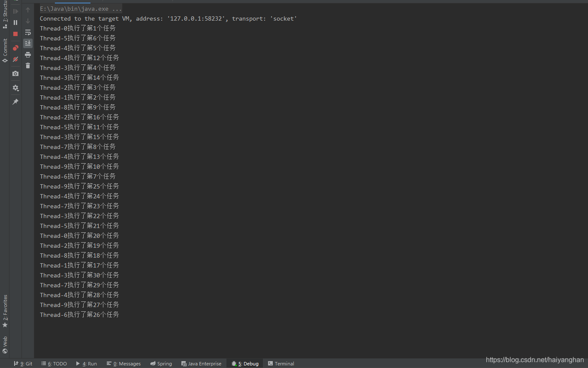Click line 'Thread-0执行了第1个任务'
This screenshot has height=368, width=588.
78,28
